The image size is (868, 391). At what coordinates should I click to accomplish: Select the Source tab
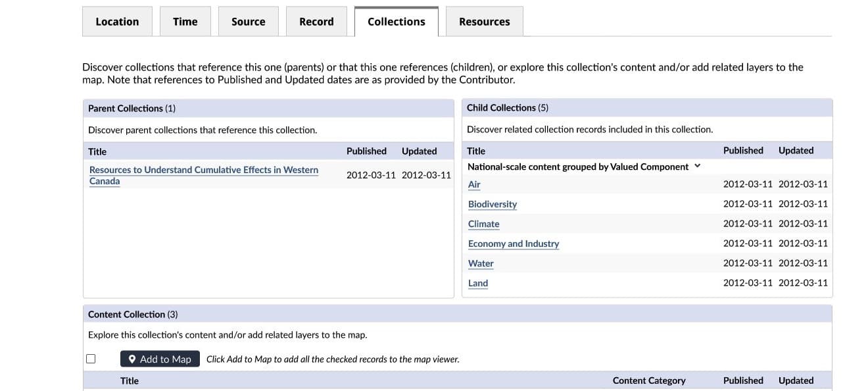tap(248, 22)
